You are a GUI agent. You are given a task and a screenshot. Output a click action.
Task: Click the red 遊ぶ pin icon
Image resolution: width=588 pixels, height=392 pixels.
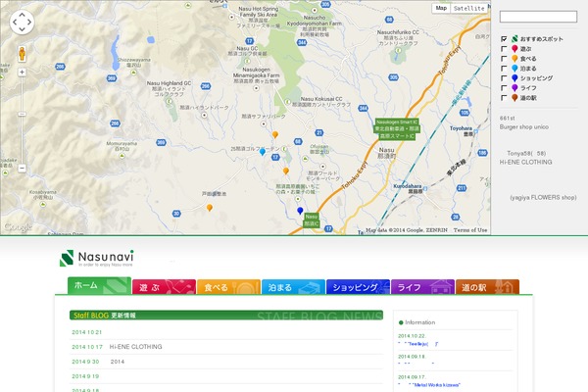coord(514,49)
